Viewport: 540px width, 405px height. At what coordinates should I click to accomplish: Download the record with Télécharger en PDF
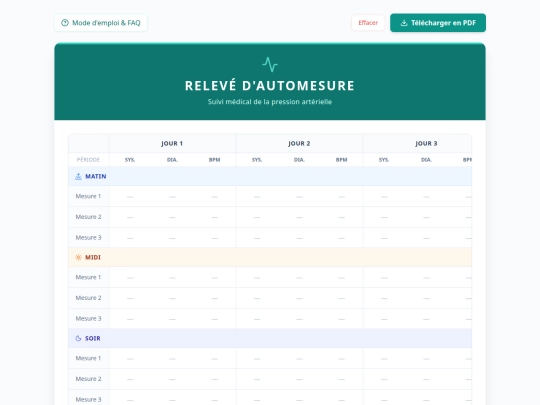pos(438,23)
